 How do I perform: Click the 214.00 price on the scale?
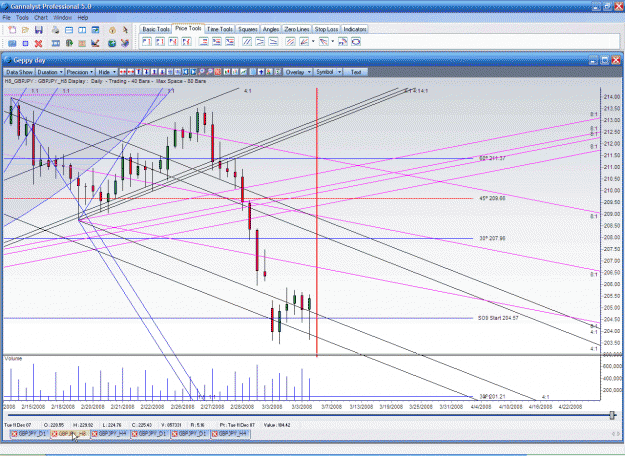click(x=612, y=97)
